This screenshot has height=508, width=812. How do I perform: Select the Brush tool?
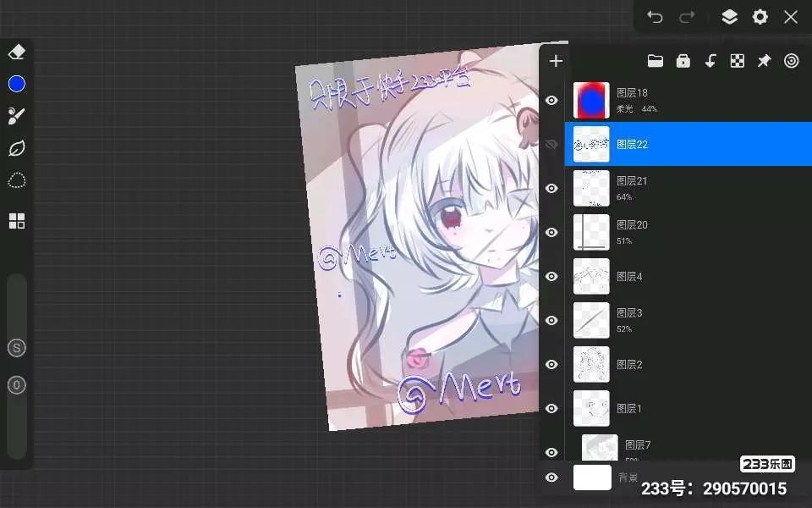17,116
